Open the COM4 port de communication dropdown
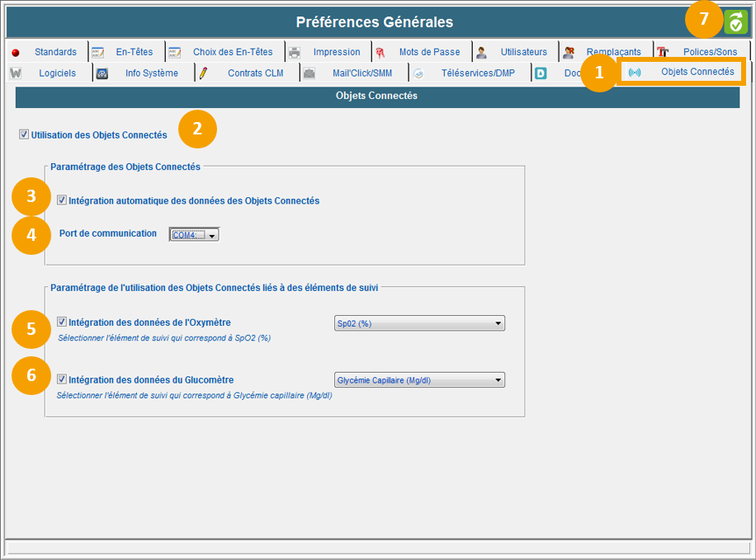Screen dimensions: 756x560 195,235
